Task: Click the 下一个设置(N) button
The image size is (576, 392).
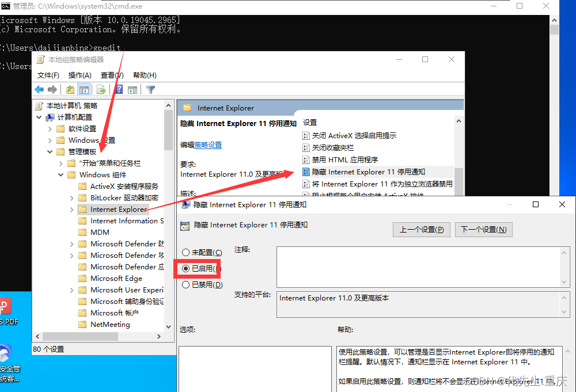Action: tap(483, 230)
